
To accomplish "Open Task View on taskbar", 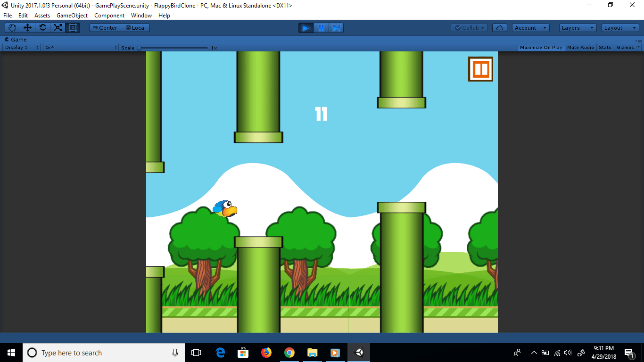I will tap(196, 353).
